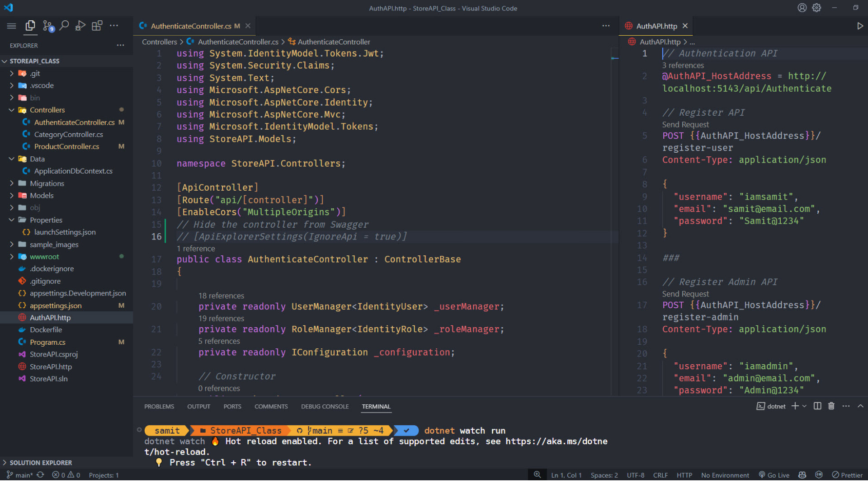Click the editor minimap scroll area
The width and height of the screenshot is (868, 488).
(614, 221)
